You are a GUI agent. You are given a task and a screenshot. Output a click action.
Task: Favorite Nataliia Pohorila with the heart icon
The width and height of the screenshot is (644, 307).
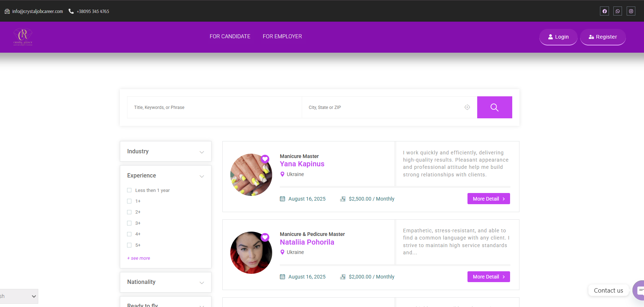point(265,237)
